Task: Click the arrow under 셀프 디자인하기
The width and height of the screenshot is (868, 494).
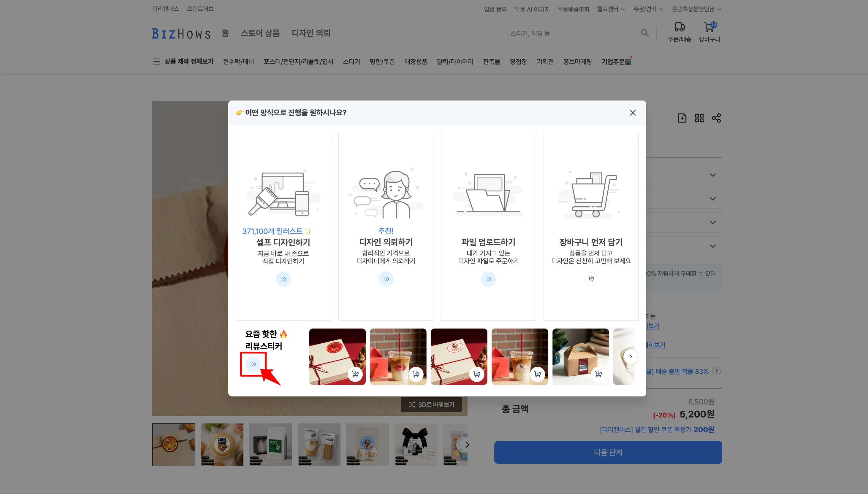Action: click(x=283, y=279)
